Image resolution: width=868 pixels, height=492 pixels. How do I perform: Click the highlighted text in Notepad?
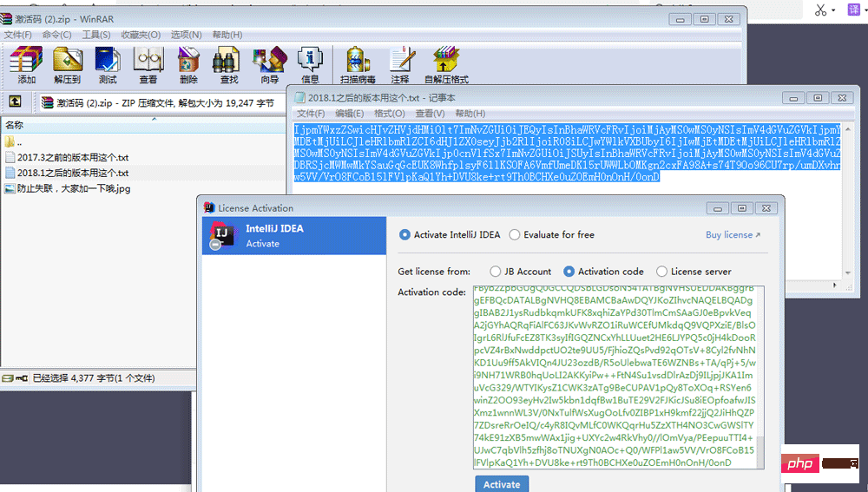[x=567, y=154]
